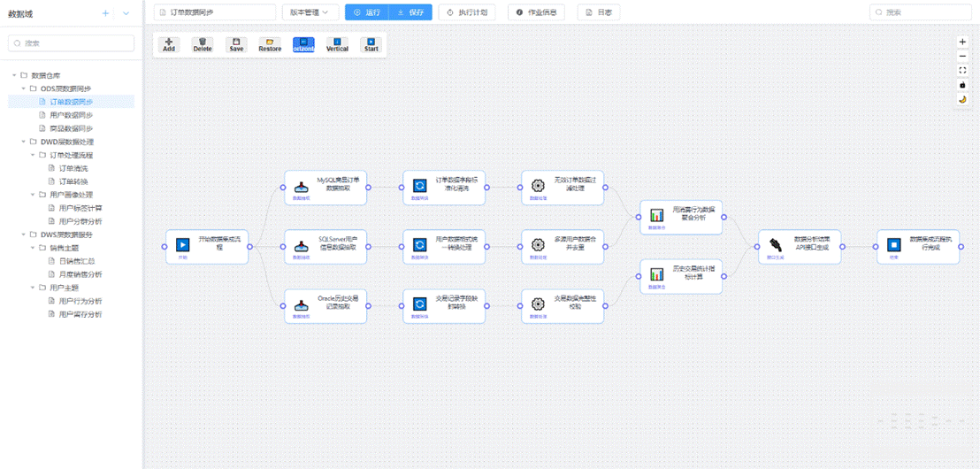The width and height of the screenshot is (980, 469).
Task: Click the gear icon in 多源用户数据 node
Action: [x=538, y=244]
